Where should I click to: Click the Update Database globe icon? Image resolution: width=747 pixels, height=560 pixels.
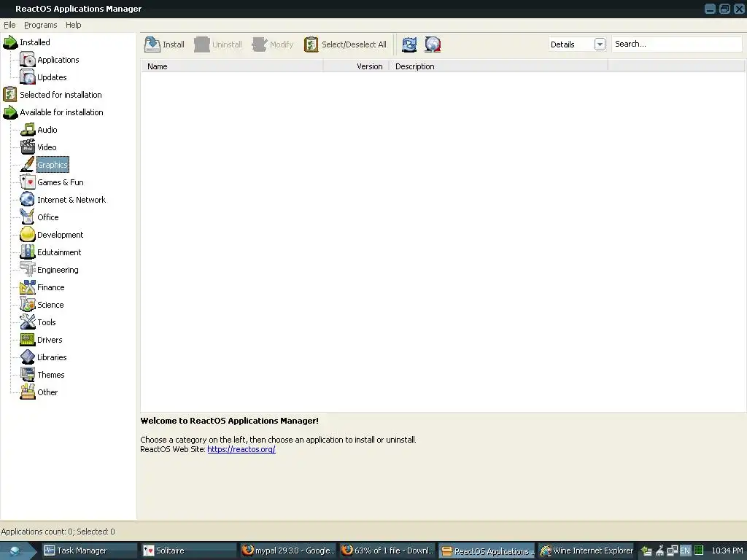click(x=433, y=44)
